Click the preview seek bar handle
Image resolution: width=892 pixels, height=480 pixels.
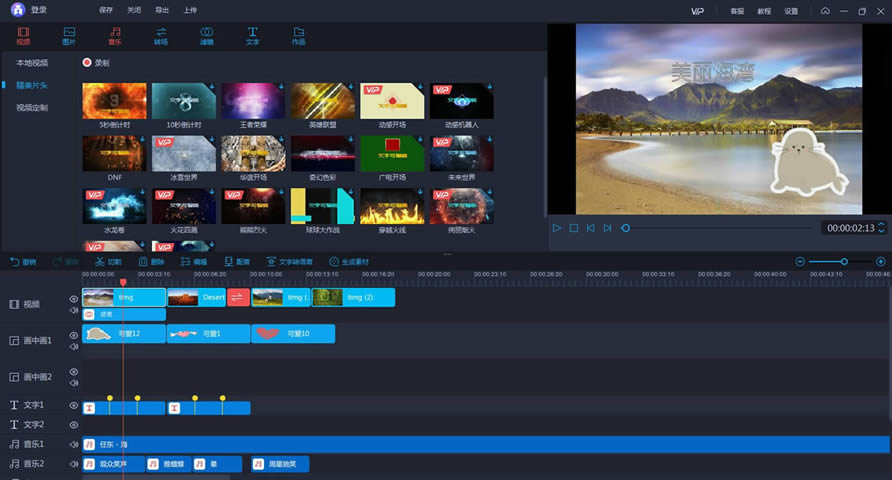click(625, 228)
